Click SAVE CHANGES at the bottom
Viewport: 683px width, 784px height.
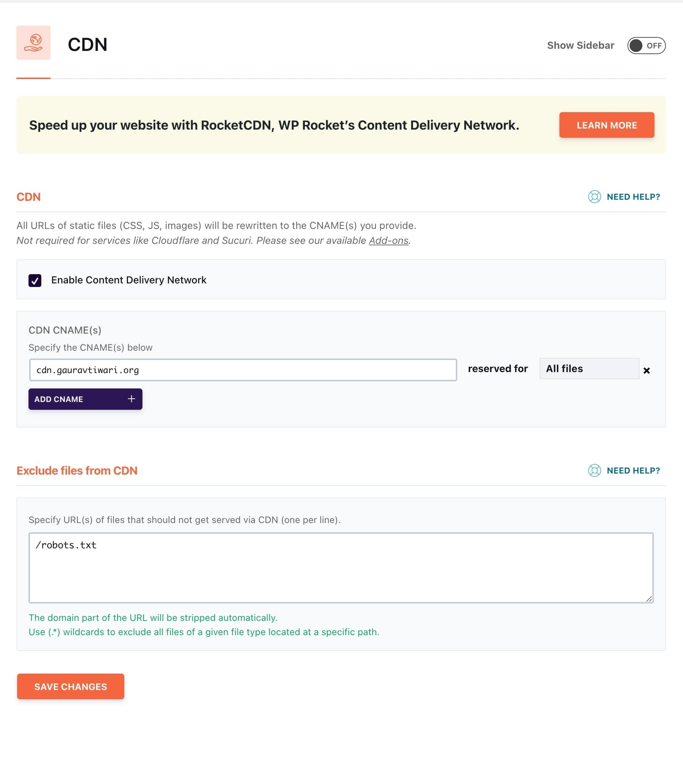tap(70, 686)
